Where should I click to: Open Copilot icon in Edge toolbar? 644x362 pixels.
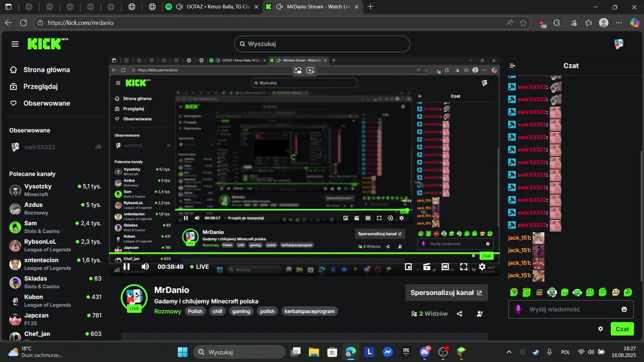(x=634, y=23)
